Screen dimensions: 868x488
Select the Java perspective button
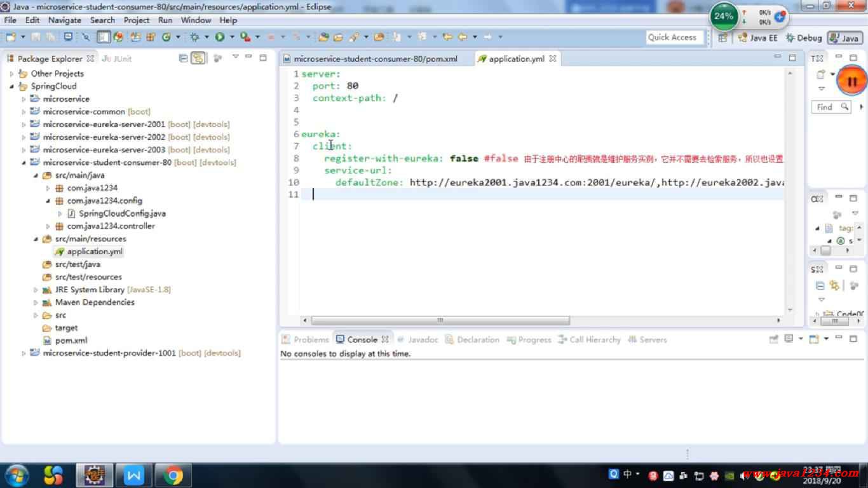click(x=844, y=37)
